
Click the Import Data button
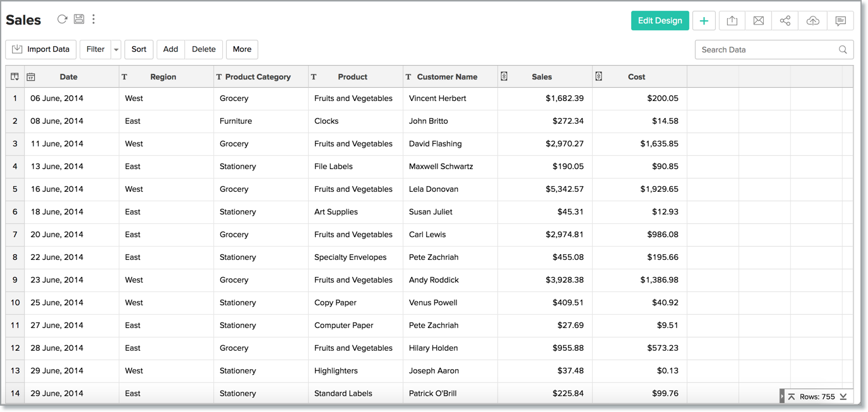coord(41,49)
